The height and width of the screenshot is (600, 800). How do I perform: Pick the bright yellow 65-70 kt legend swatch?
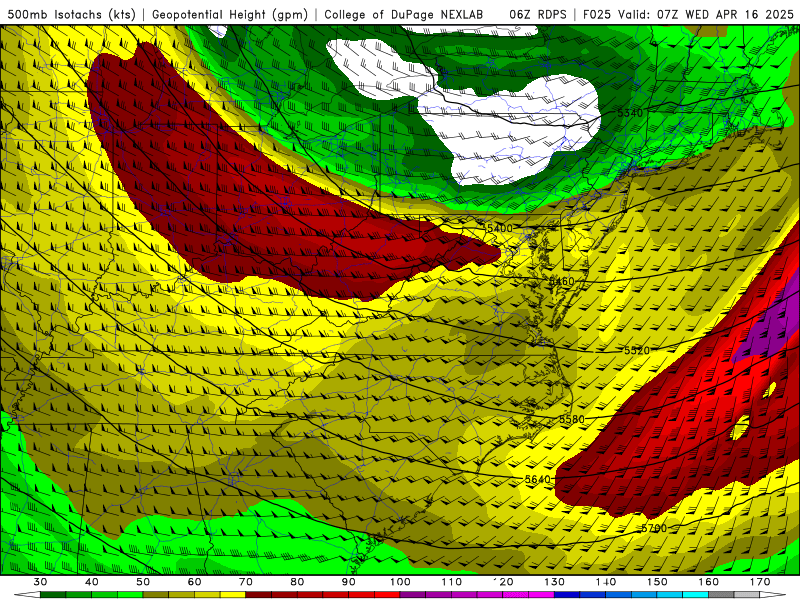[x=233, y=595]
